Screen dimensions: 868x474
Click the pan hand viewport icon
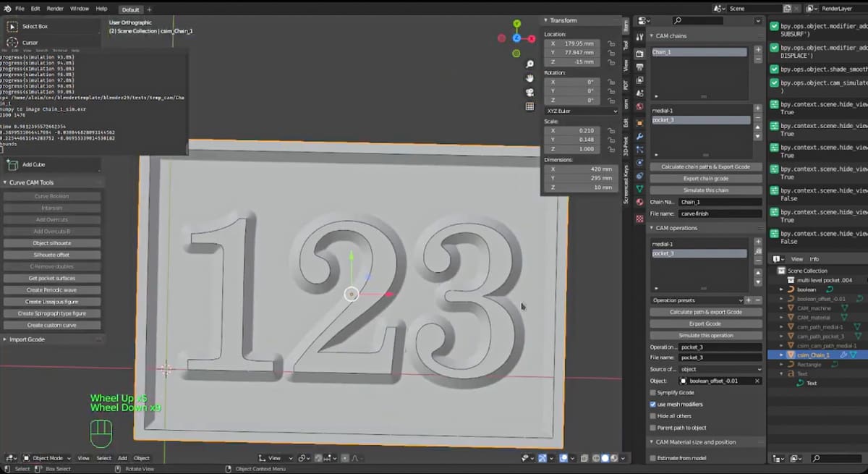(529, 78)
